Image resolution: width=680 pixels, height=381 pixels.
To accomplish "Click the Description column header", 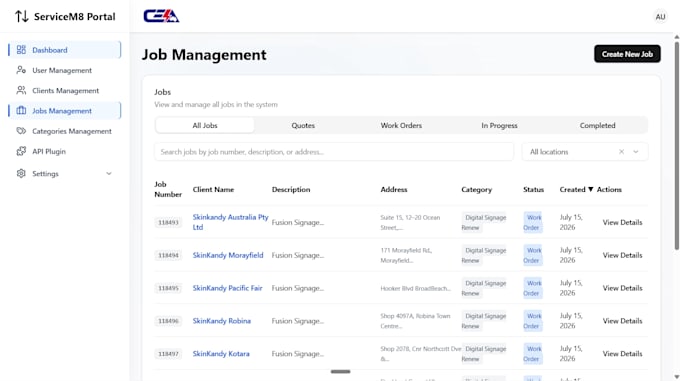I will [x=291, y=189].
